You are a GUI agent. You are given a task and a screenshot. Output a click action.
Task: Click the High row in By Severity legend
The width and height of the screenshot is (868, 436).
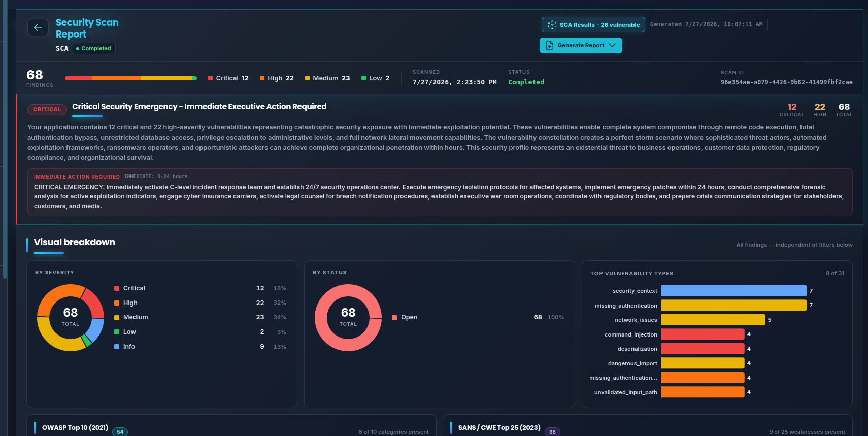200,303
